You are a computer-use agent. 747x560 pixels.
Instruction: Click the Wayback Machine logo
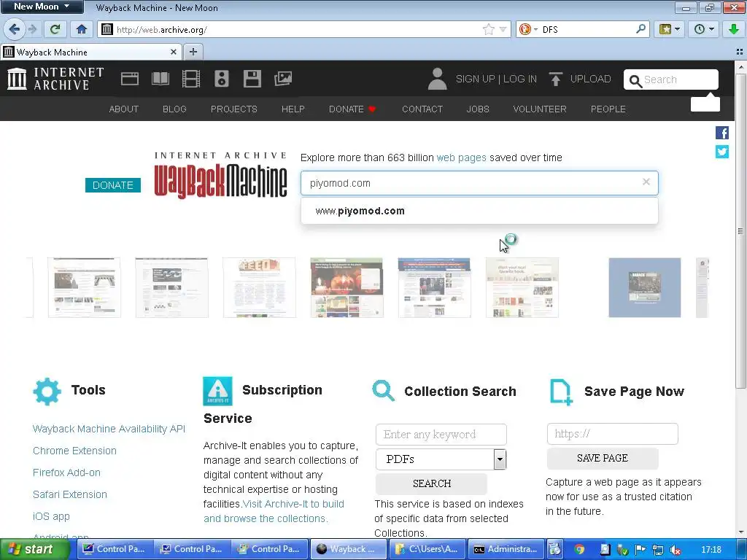click(220, 175)
